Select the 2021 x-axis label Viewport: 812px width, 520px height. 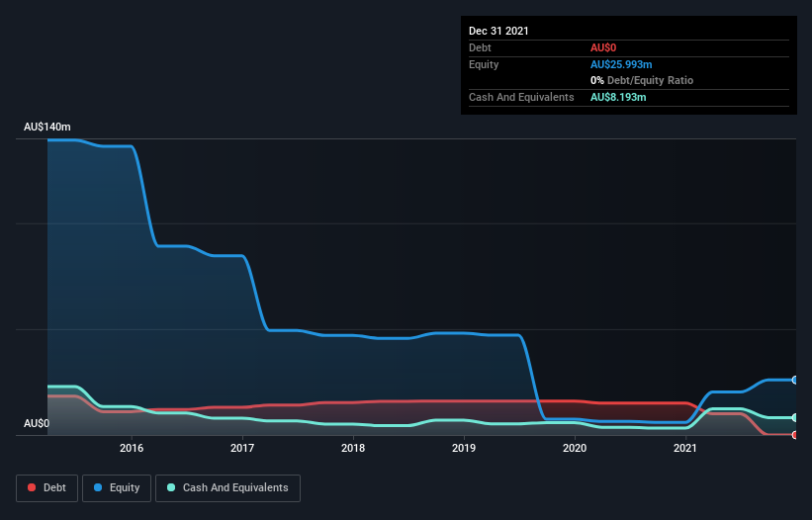pos(685,448)
